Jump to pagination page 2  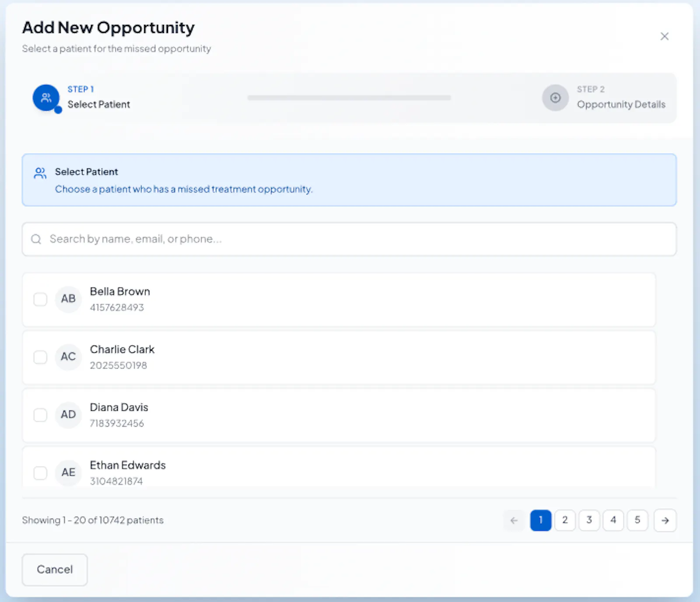(x=565, y=520)
